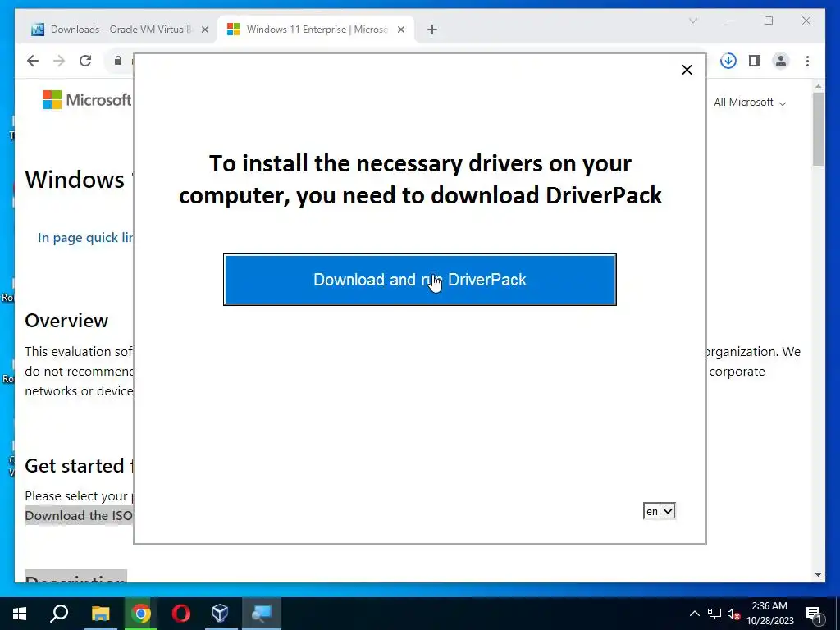Click 'Download the ISO' text
The width and height of the screenshot is (840, 630).
click(79, 515)
